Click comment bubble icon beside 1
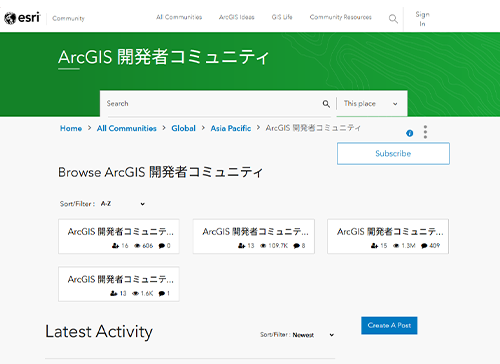This screenshot has width=500, height=364. pos(162,294)
